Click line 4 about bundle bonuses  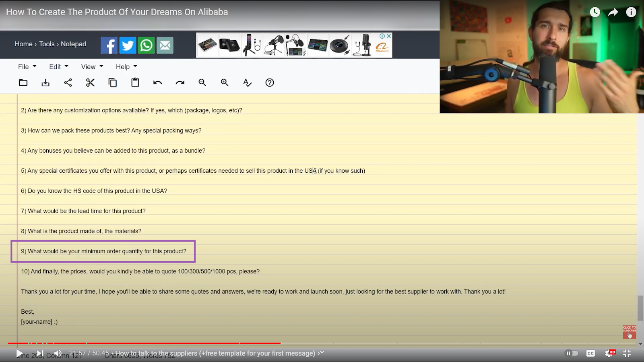(x=113, y=151)
